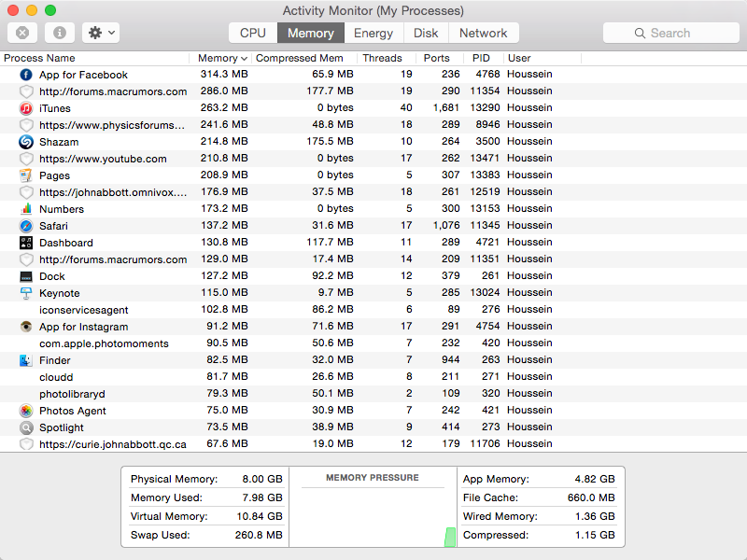
Task: Click the Numbers process icon
Action: [x=26, y=208]
